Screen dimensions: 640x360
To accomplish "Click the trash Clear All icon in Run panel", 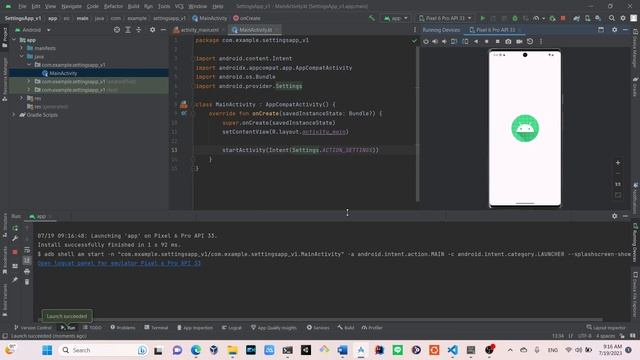I will tap(27, 282).
